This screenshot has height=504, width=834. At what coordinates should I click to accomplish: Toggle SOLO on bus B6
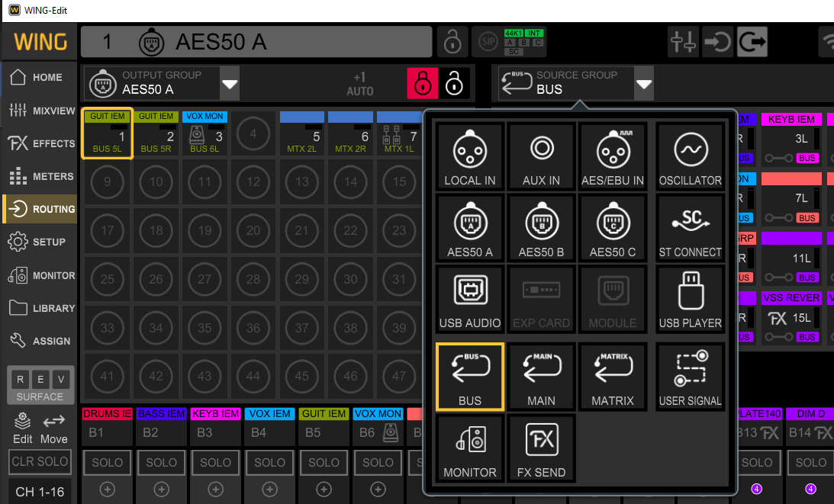point(378,463)
